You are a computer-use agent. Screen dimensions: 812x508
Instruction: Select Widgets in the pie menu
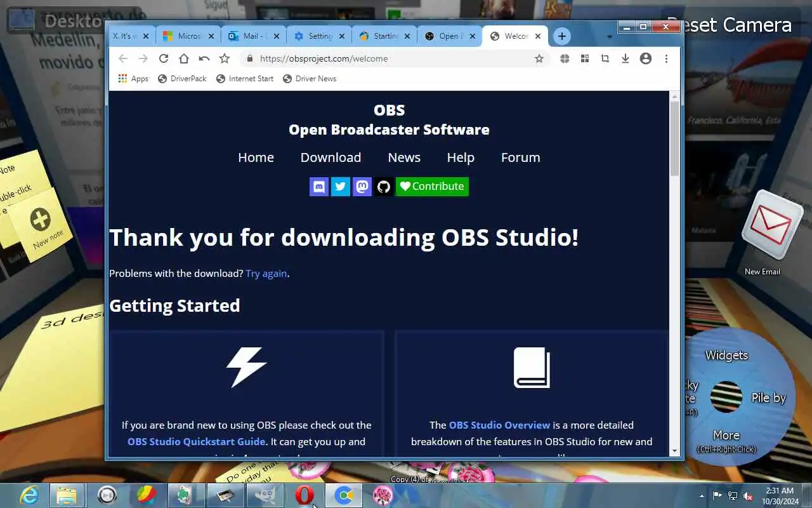pos(726,355)
